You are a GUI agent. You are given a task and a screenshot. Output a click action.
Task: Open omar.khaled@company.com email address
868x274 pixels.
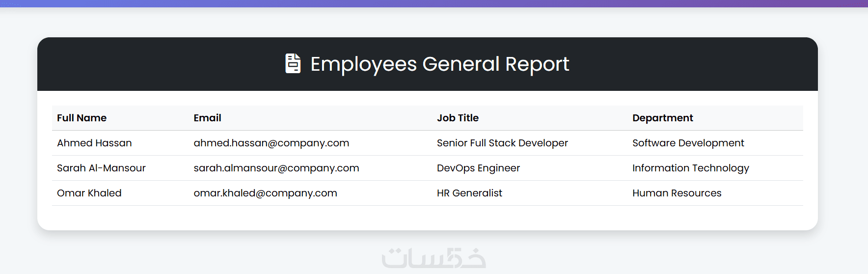click(265, 193)
